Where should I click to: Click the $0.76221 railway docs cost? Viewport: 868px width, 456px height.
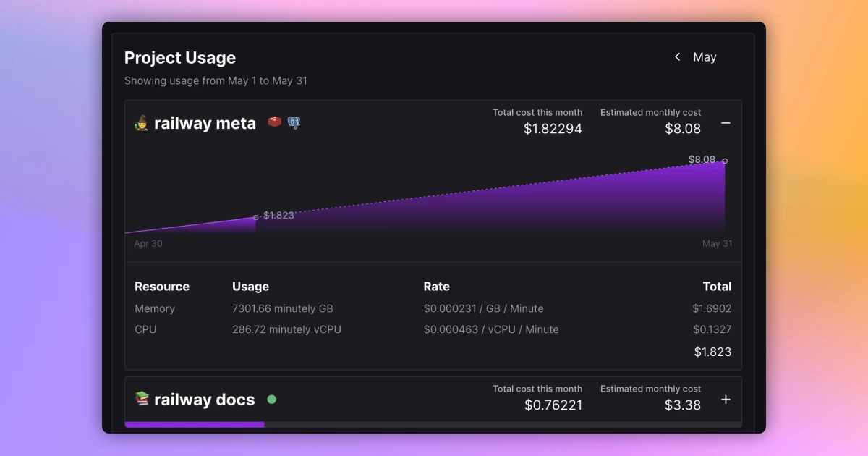point(553,405)
